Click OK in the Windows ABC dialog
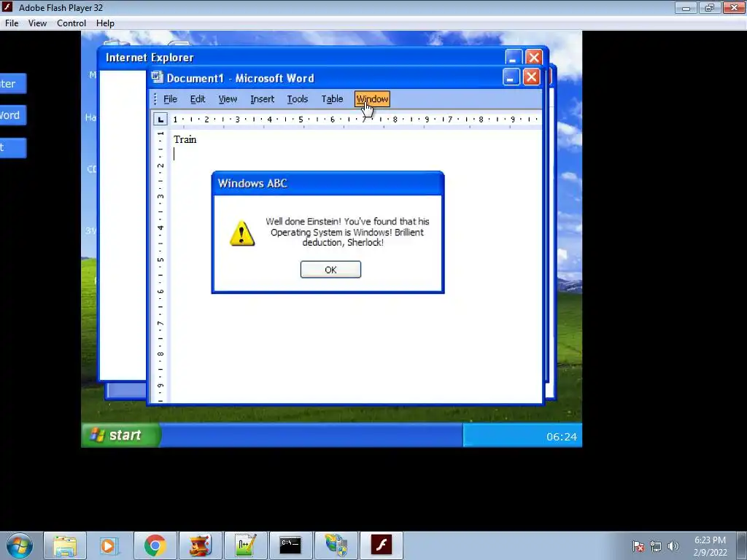The width and height of the screenshot is (747, 560). 330,270
